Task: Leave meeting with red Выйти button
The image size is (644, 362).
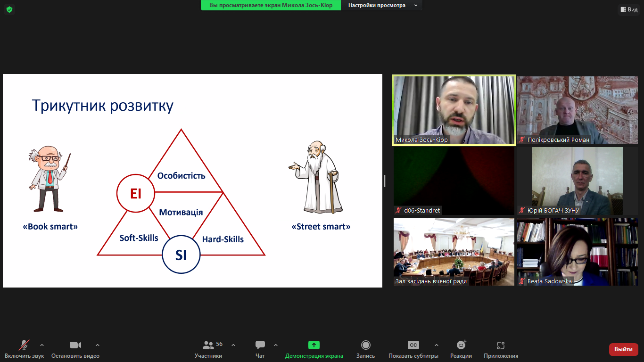Action: pos(624,349)
